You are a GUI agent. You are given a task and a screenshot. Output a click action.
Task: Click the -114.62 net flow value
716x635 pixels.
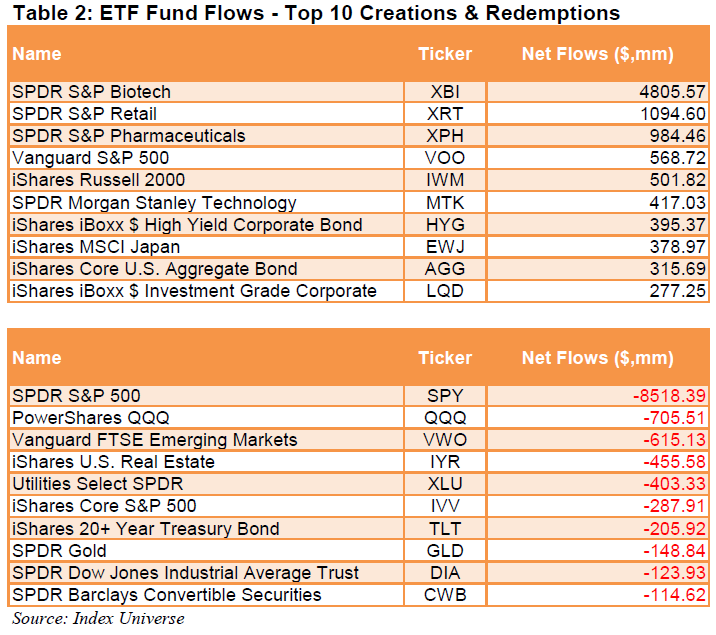[674, 595]
